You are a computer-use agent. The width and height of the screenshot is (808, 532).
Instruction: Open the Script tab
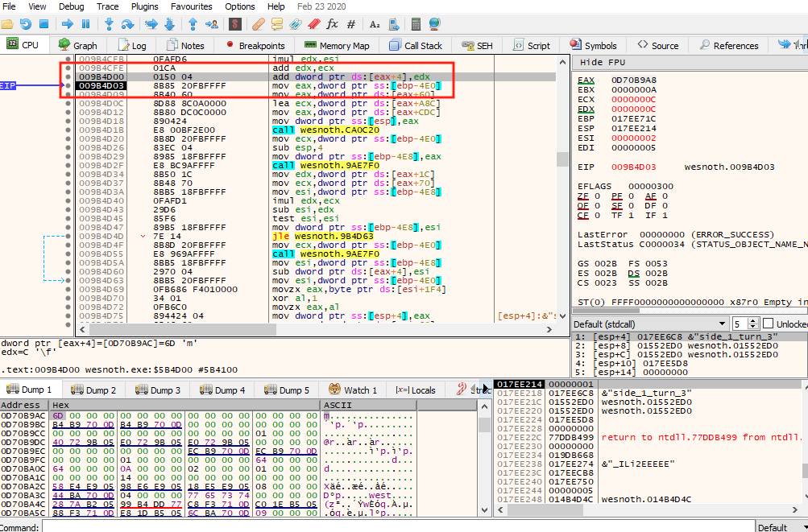coord(531,45)
